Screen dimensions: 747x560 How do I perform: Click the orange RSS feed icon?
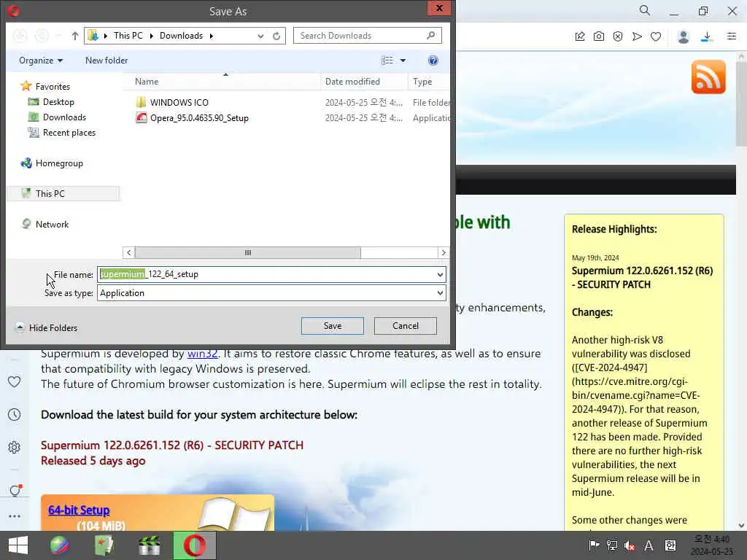click(x=708, y=77)
